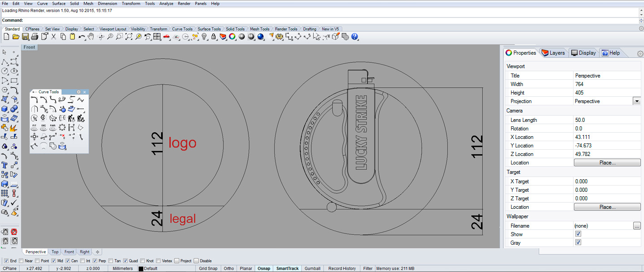Open Curve Tools panel gear options
This screenshot has height=272, width=644.
[x=79, y=92]
